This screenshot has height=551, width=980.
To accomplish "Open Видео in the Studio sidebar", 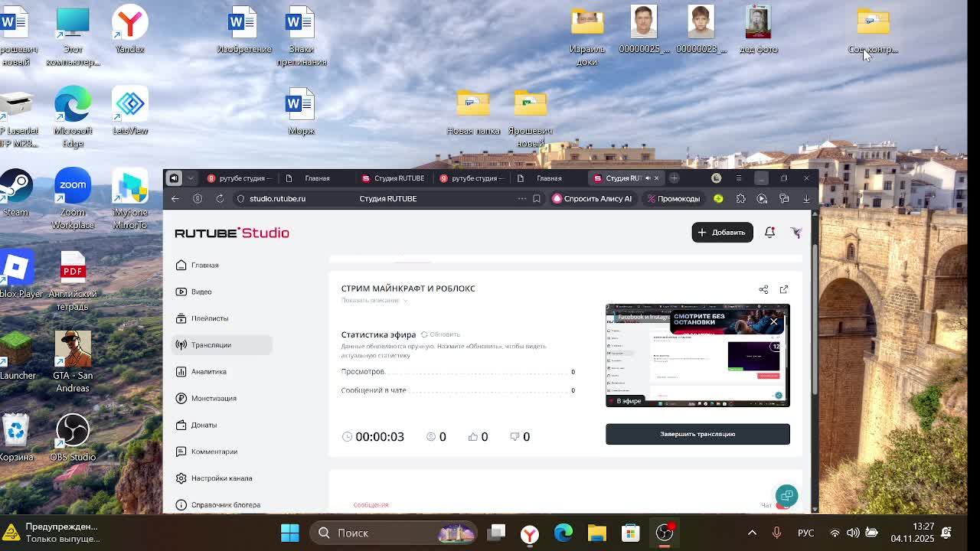I will (222, 292).
